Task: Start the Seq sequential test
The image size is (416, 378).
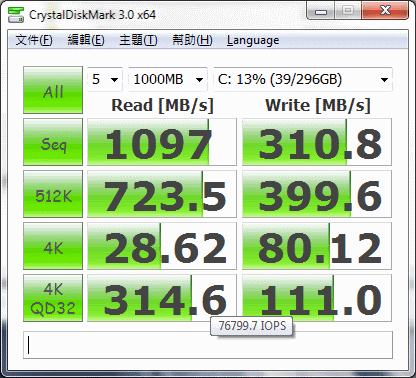Action: tap(53, 142)
